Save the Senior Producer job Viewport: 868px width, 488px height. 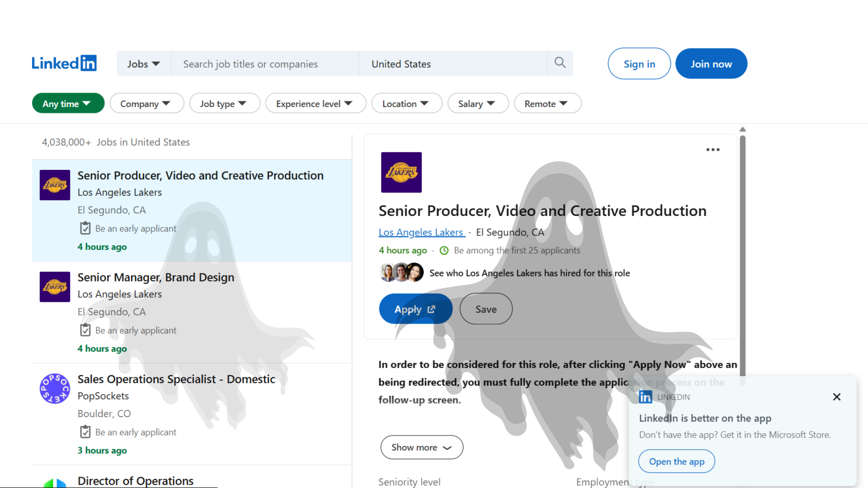click(x=486, y=309)
